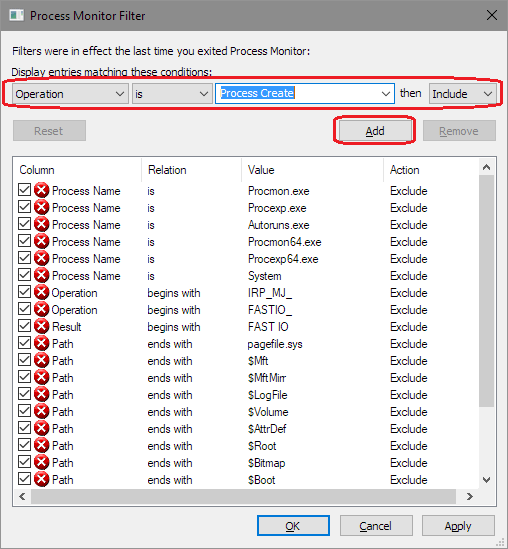
Task: Toggle the Procmon64.exe filter checkbox
Action: click(24, 240)
